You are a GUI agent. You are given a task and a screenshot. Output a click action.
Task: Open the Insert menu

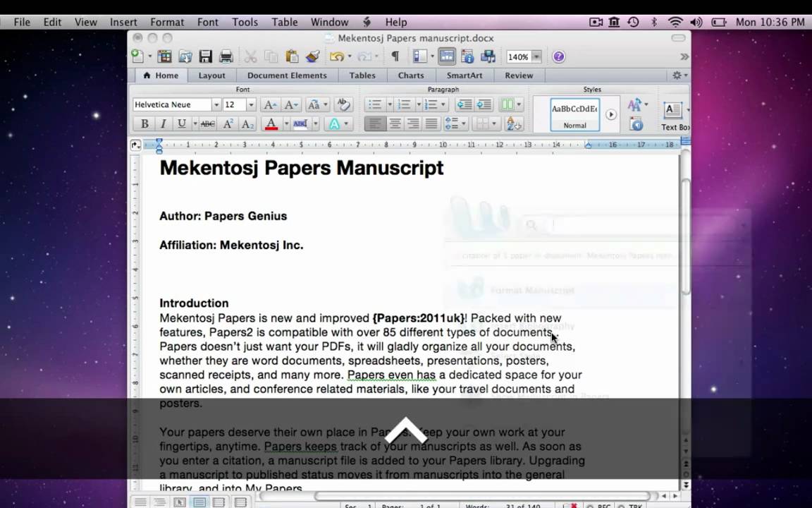click(123, 23)
